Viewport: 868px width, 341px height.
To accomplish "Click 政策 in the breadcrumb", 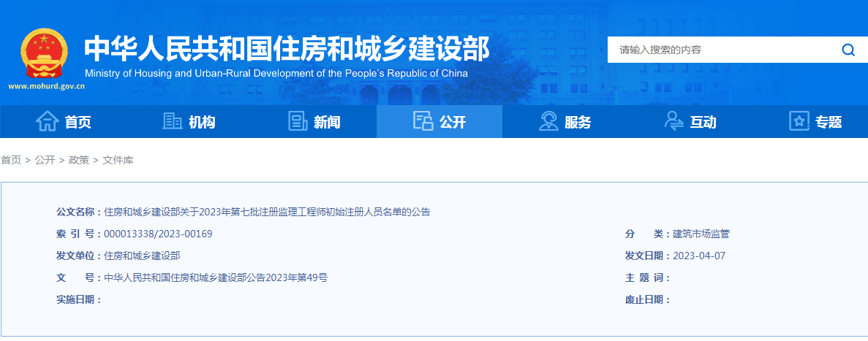I will pyautogui.click(x=78, y=160).
